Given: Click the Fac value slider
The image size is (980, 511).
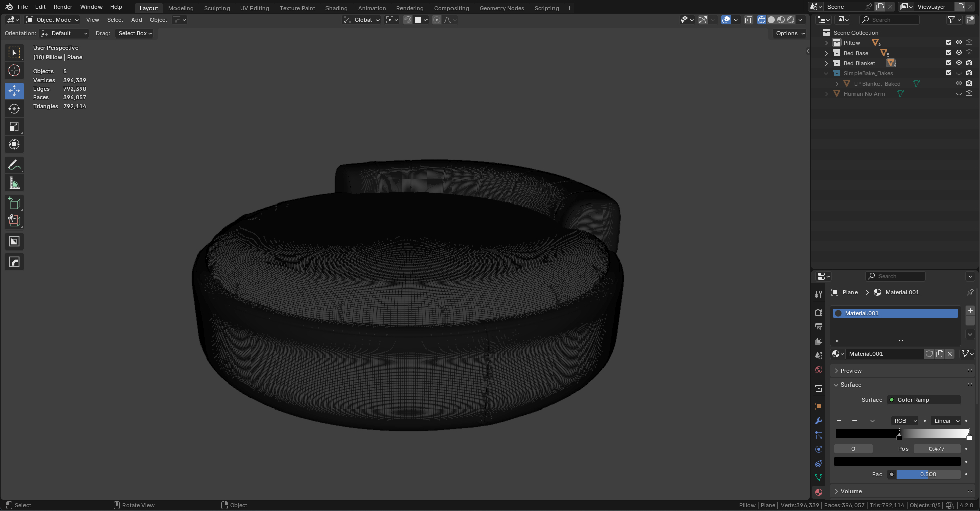Looking at the screenshot, I should tap(927, 474).
